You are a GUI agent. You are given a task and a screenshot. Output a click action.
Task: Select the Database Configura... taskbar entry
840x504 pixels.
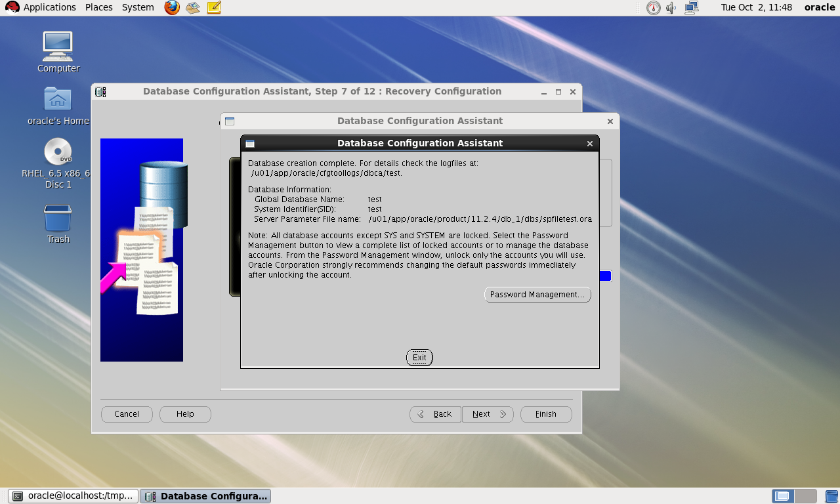(x=206, y=496)
